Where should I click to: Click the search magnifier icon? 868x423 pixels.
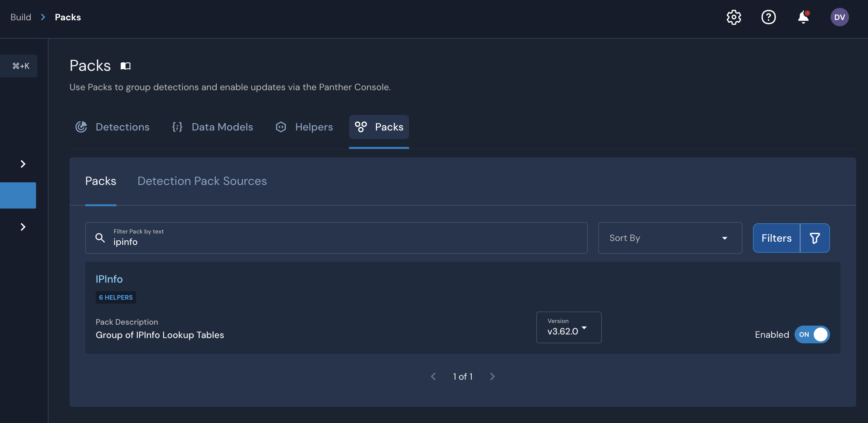(100, 238)
